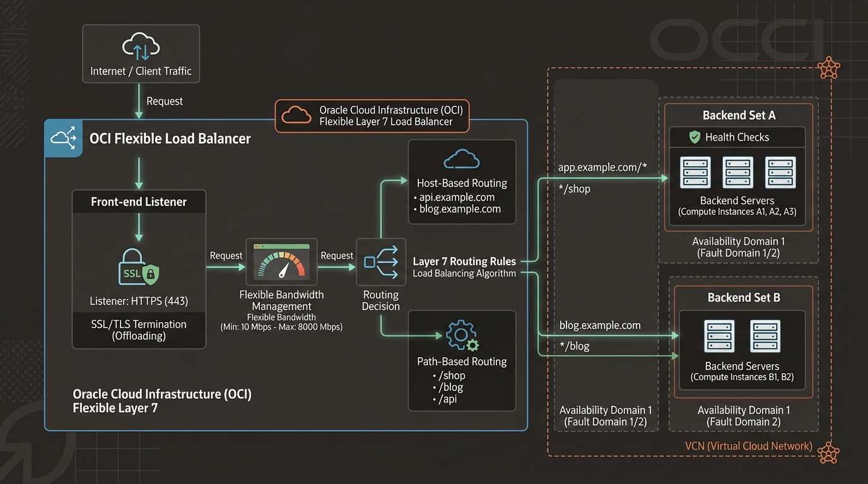Click the blue cloud icon above Host-Based Routing
This screenshot has width=868, height=484.
[462, 159]
